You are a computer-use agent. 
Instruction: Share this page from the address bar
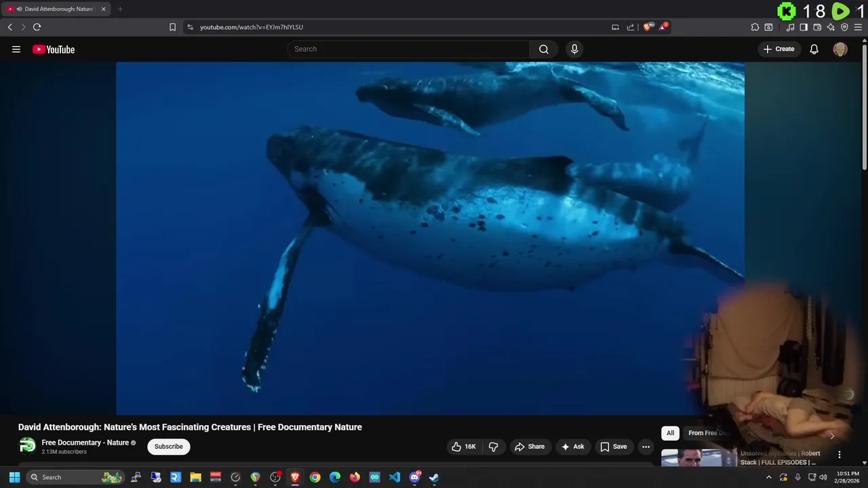pos(631,27)
